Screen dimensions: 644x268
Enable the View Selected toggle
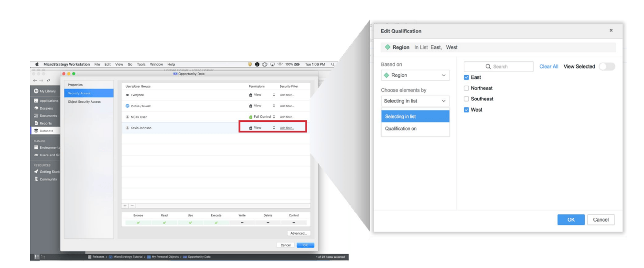coord(607,67)
